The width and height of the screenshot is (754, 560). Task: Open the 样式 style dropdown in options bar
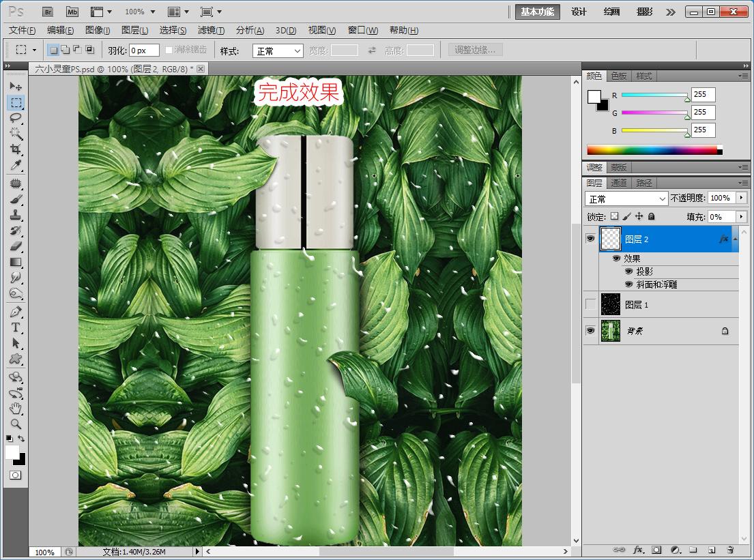(278, 51)
